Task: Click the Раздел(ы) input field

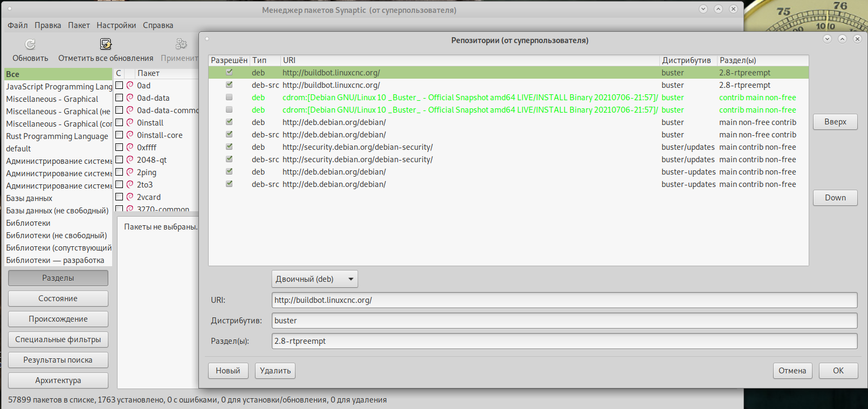Action: pos(564,341)
